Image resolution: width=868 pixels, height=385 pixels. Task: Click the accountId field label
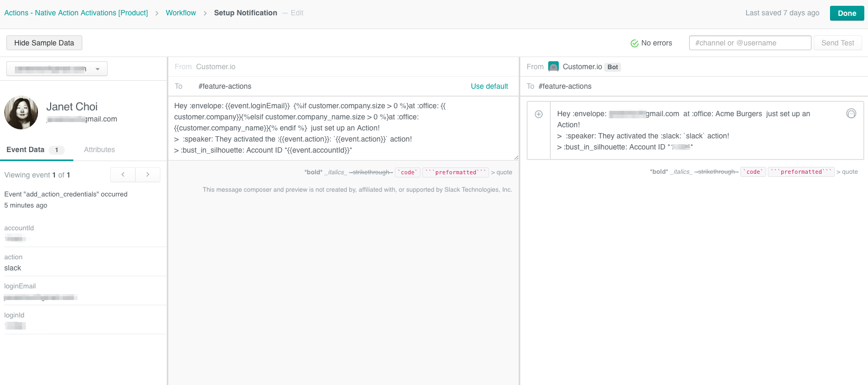(19, 228)
